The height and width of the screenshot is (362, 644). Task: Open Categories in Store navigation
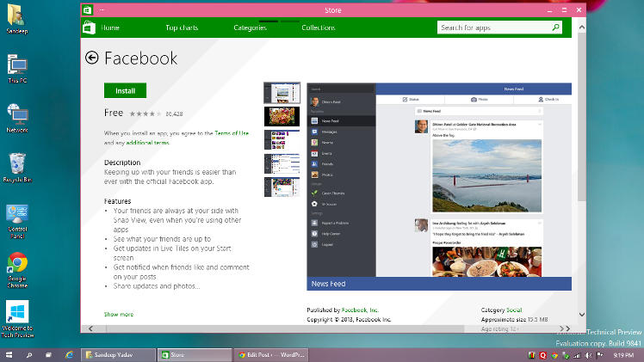pyautogui.click(x=251, y=28)
